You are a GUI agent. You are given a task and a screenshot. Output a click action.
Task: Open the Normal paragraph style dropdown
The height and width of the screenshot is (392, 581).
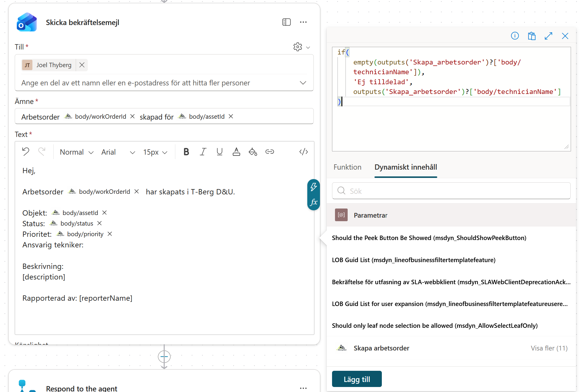pyautogui.click(x=77, y=152)
